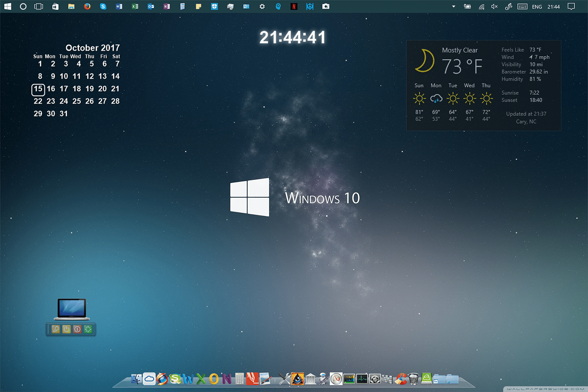Image resolution: width=588 pixels, height=392 pixels.
Task: Open the brick wall firewall icon in the dock
Action: [387, 379]
